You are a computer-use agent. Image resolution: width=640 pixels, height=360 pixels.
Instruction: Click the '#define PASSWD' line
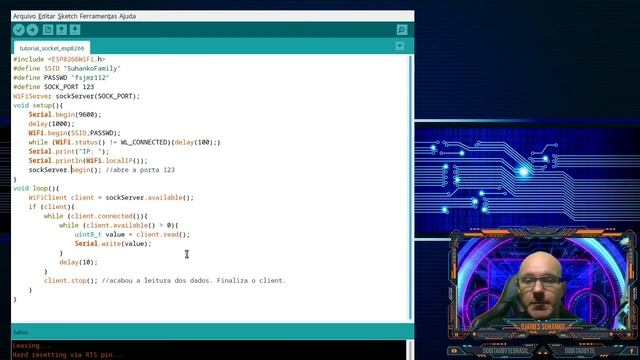pos(61,78)
